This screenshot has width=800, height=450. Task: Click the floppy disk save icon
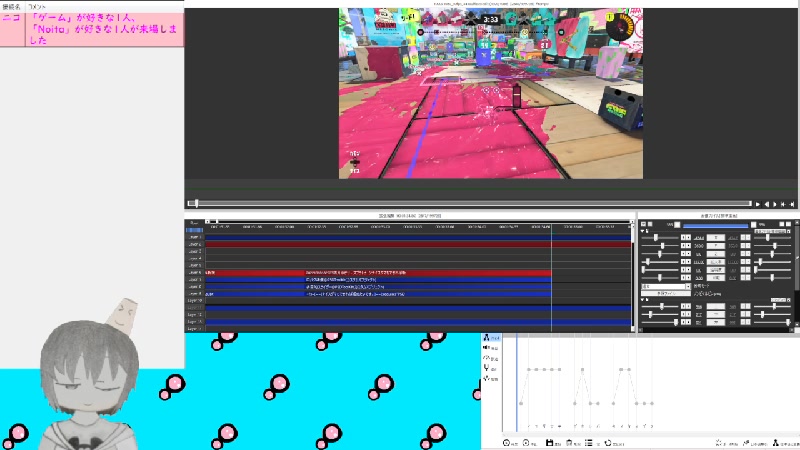(x=550, y=442)
